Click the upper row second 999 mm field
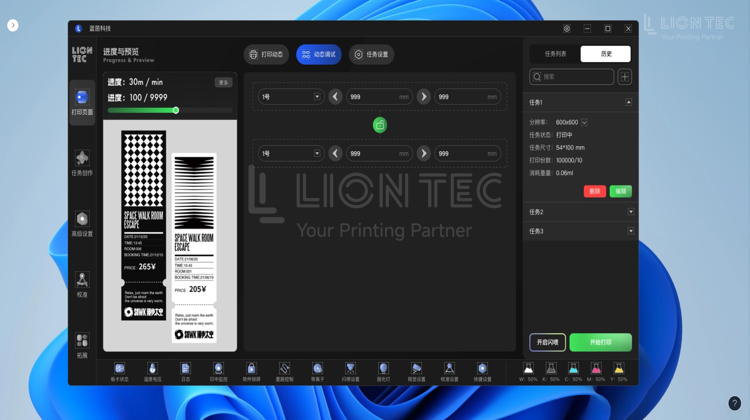 tap(467, 97)
